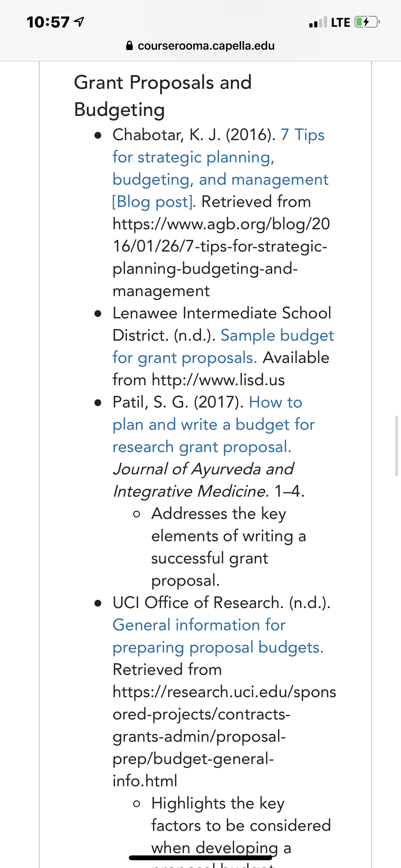Tap the 10:57 clock in status bar
This screenshot has width=401, height=868.
48,22
